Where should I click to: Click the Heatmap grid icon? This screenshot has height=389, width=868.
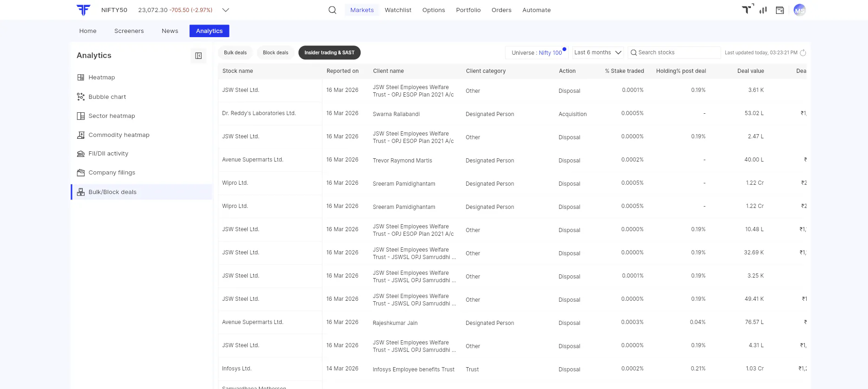click(x=81, y=78)
